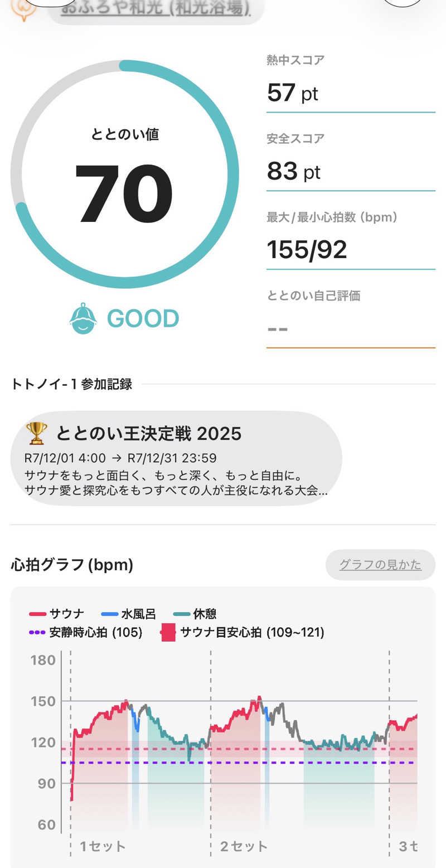
Task: Toggle the teal 休憩 legend entry
Action: (195, 614)
